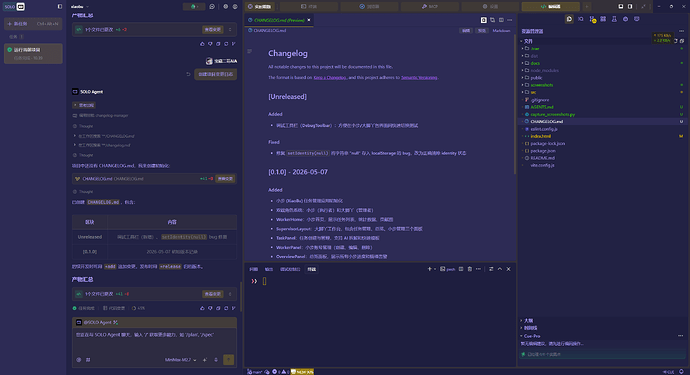Click the editor vertical scrollbar

(514, 103)
